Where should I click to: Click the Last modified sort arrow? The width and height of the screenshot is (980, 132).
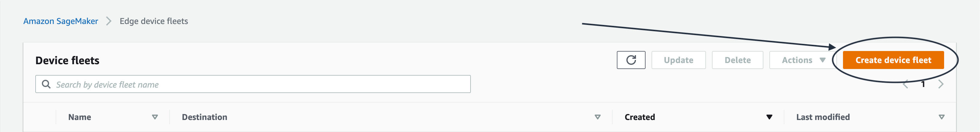[x=941, y=117]
